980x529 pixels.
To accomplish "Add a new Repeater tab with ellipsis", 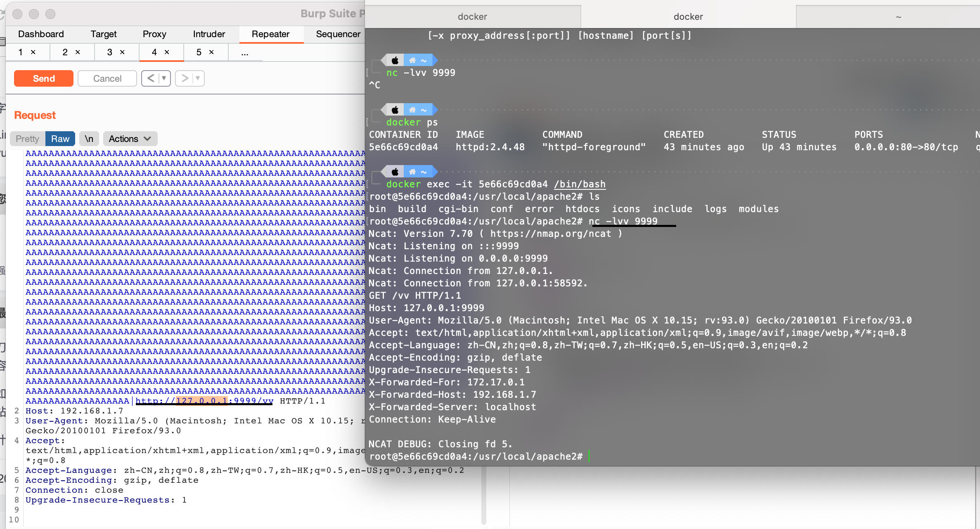I will click(245, 53).
